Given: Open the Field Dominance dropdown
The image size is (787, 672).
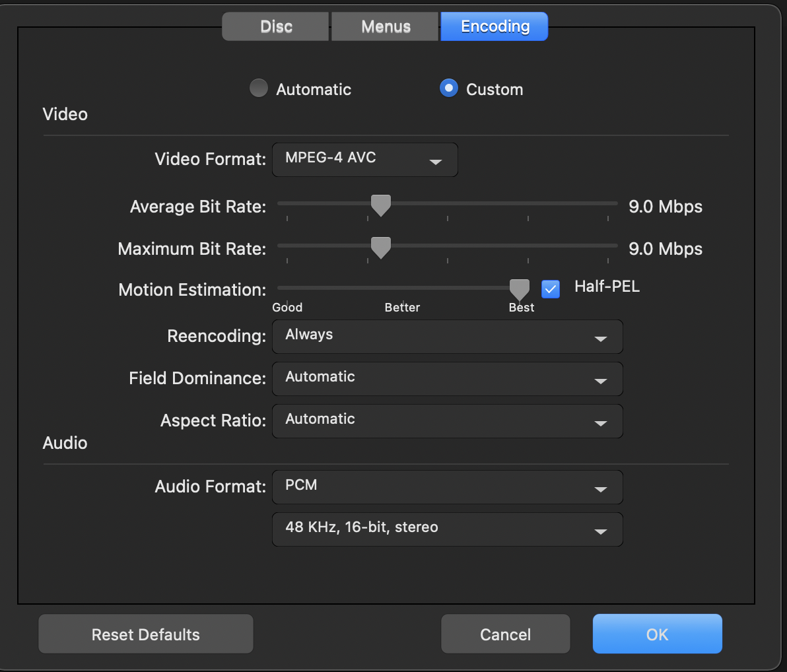Looking at the screenshot, I should pos(447,379).
